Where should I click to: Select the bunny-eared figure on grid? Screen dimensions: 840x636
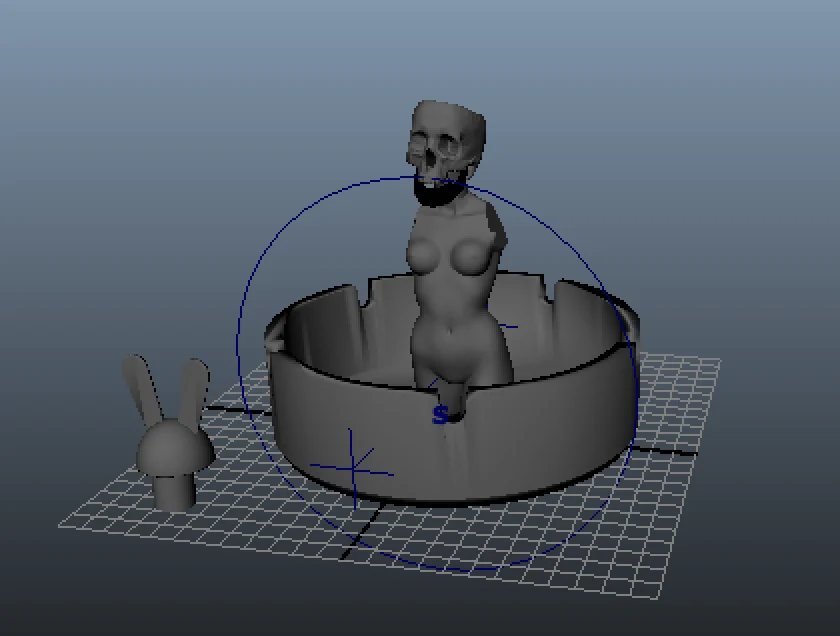pyautogui.click(x=168, y=432)
